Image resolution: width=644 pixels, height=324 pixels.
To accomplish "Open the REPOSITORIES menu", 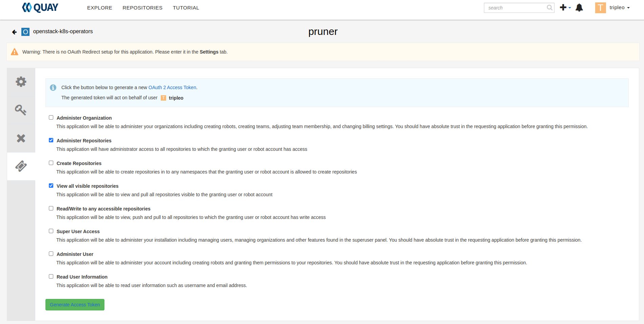I will [142, 7].
